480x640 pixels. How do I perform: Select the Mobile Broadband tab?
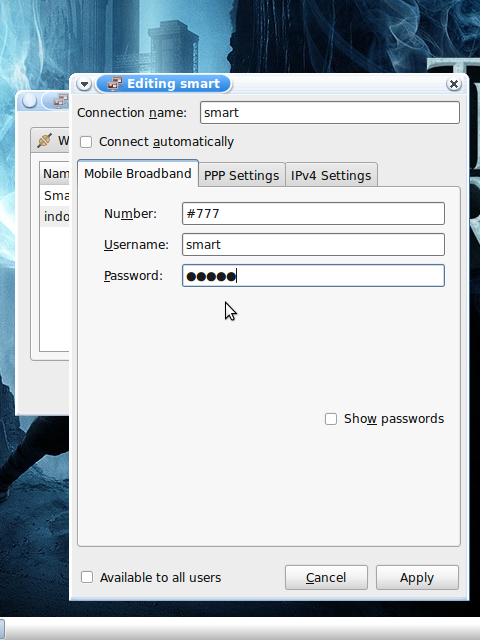tap(138, 173)
